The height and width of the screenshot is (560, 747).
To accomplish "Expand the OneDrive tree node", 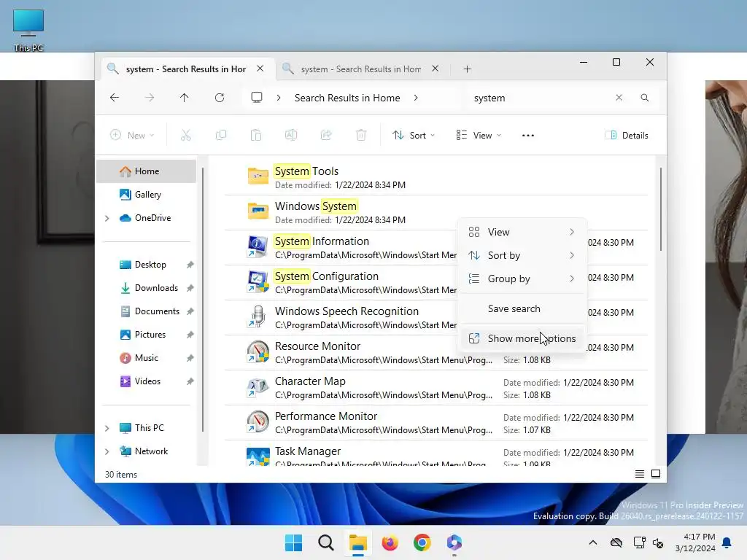I will [107, 218].
